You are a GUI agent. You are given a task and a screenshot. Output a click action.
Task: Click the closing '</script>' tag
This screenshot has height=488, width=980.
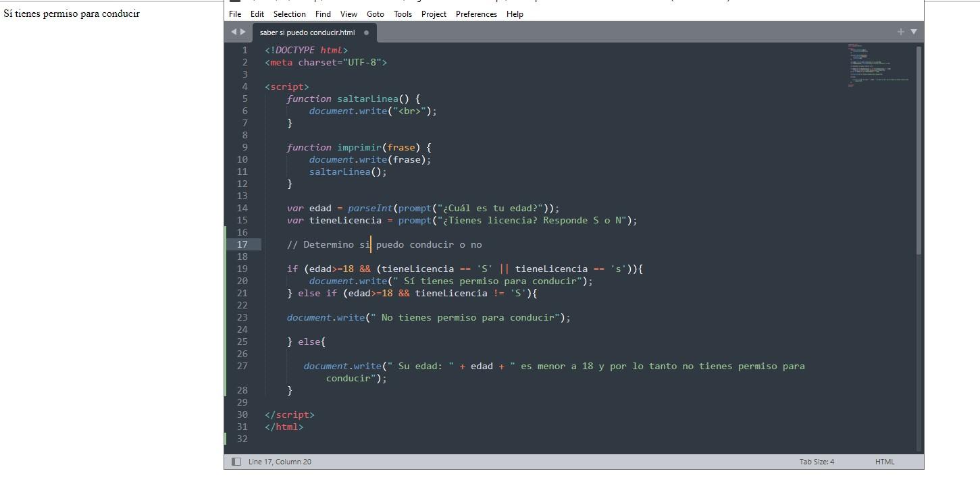(289, 414)
